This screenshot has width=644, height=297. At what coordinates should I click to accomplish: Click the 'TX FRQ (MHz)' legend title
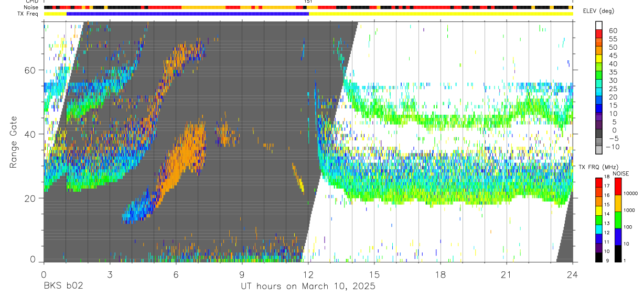click(x=599, y=167)
